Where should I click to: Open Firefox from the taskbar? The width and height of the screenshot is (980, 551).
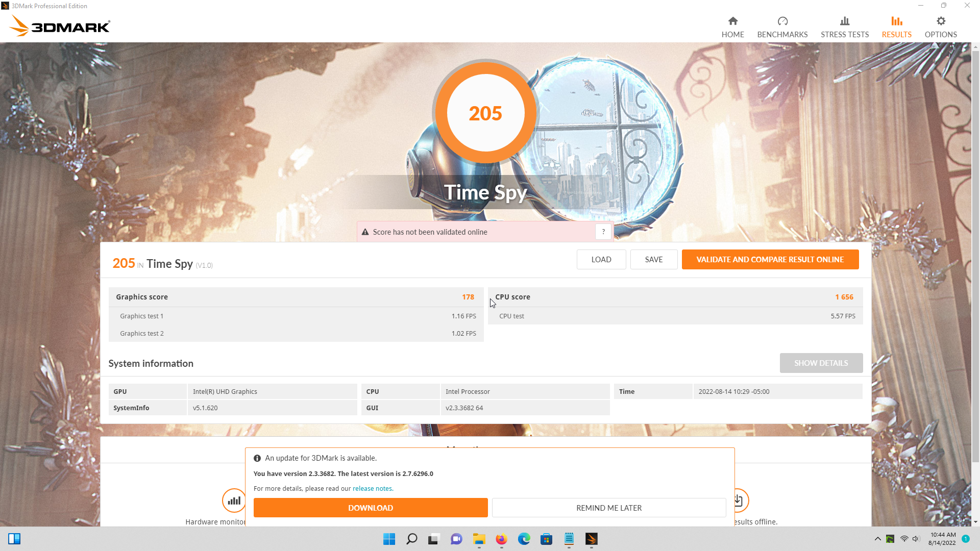coord(501,539)
